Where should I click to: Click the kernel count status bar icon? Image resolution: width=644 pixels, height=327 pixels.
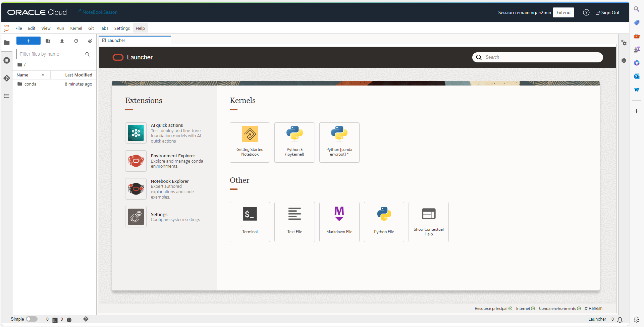(69, 320)
